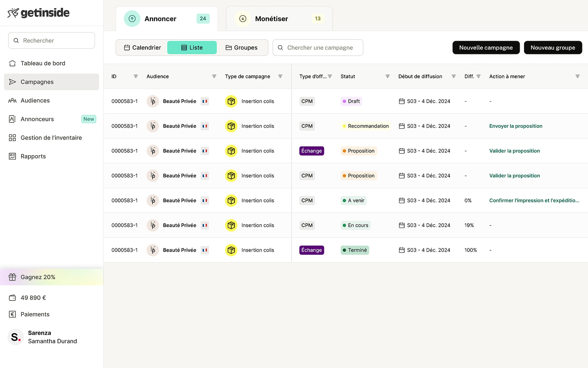Click the Envoyer la proposition link

pyautogui.click(x=516, y=126)
